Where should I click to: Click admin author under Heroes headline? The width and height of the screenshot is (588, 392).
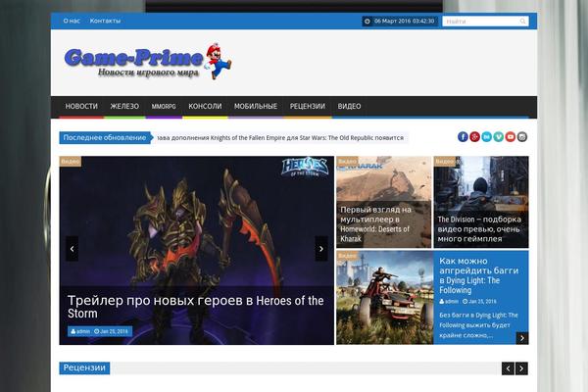(x=80, y=331)
